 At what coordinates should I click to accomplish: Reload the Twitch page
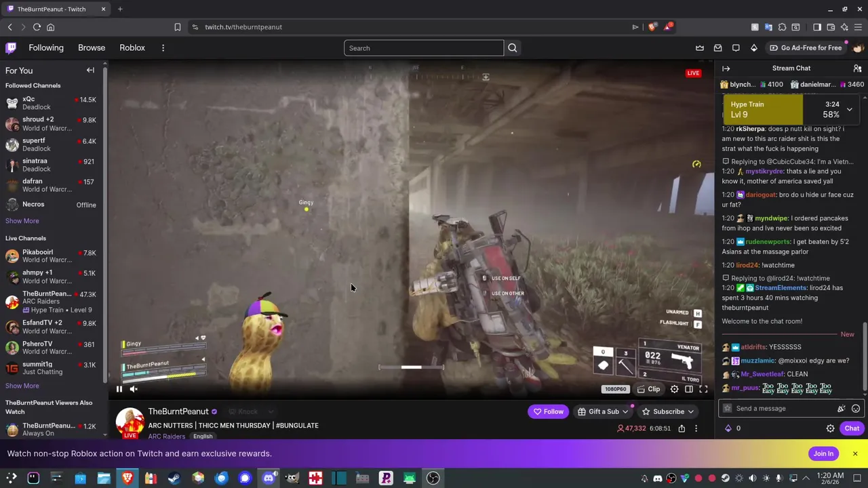37,27
